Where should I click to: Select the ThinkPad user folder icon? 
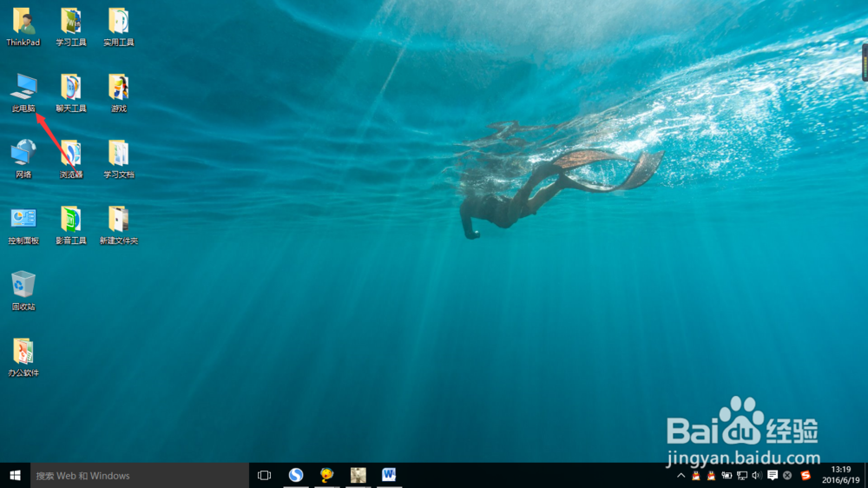pyautogui.click(x=23, y=26)
